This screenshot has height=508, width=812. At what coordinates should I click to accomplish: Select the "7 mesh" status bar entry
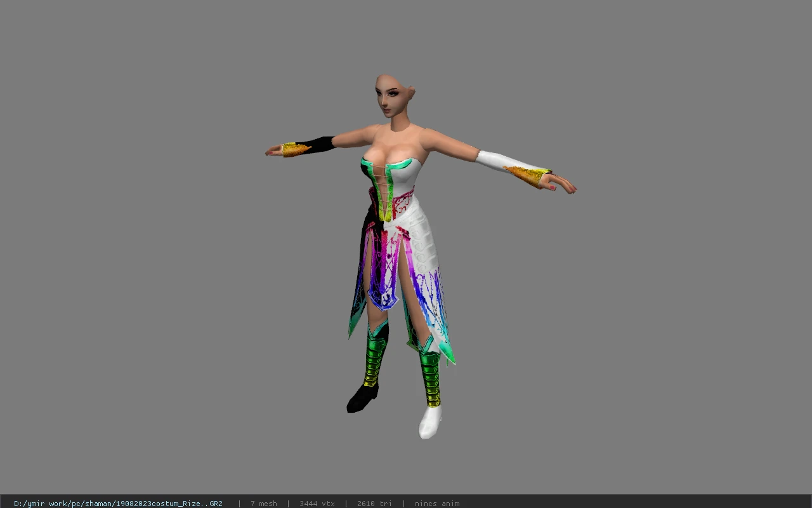[x=263, y=504]
